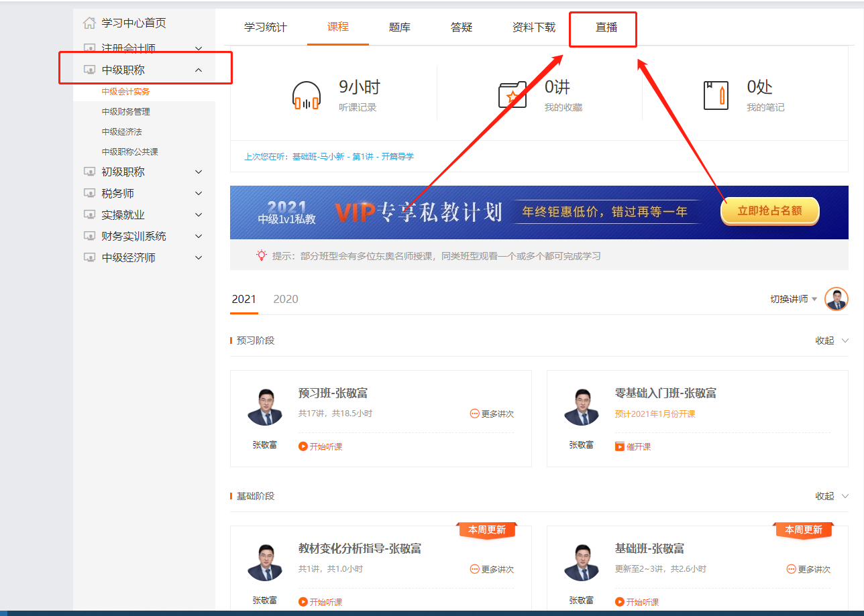Collapse the 中级职称 sidebar section
The height and width of the screenshot is (616, 864).
pyautogui.click(x=198, y=70)
